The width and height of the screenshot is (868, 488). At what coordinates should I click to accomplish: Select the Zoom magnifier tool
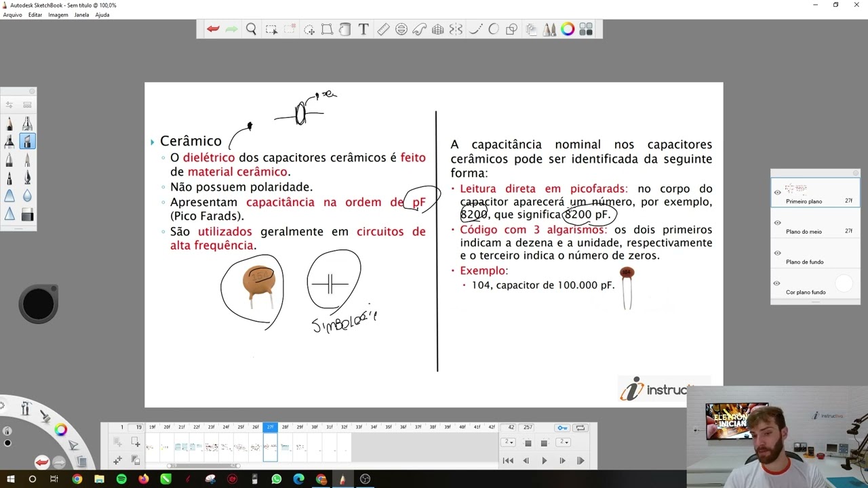point(251,29)
